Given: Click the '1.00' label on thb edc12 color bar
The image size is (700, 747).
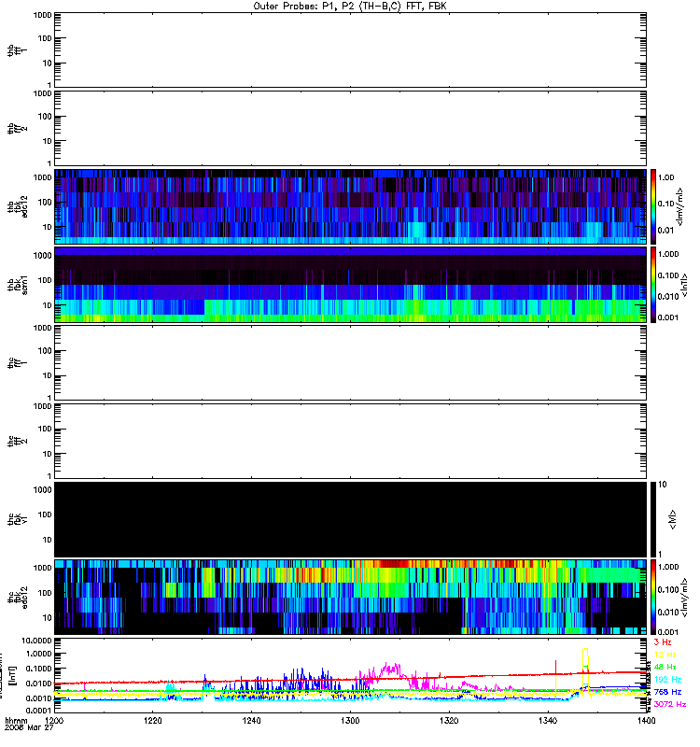Looking at the screenshot, I should (x=665, y=177).
